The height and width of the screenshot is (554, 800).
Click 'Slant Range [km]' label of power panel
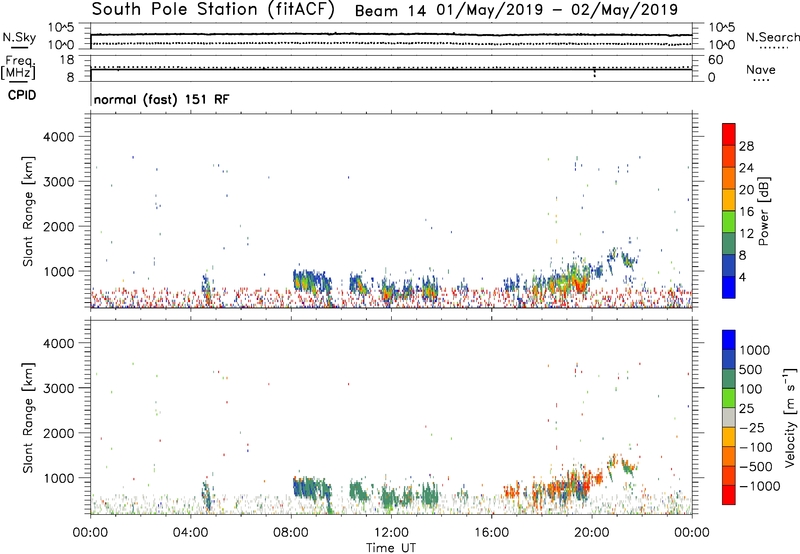click(x=28, y=211)
